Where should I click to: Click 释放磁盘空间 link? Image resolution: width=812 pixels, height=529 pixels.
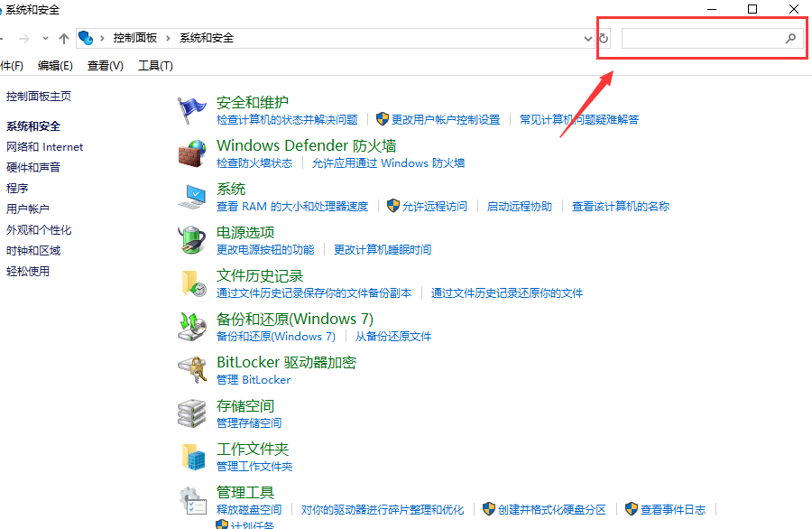(x=249, y=510)
